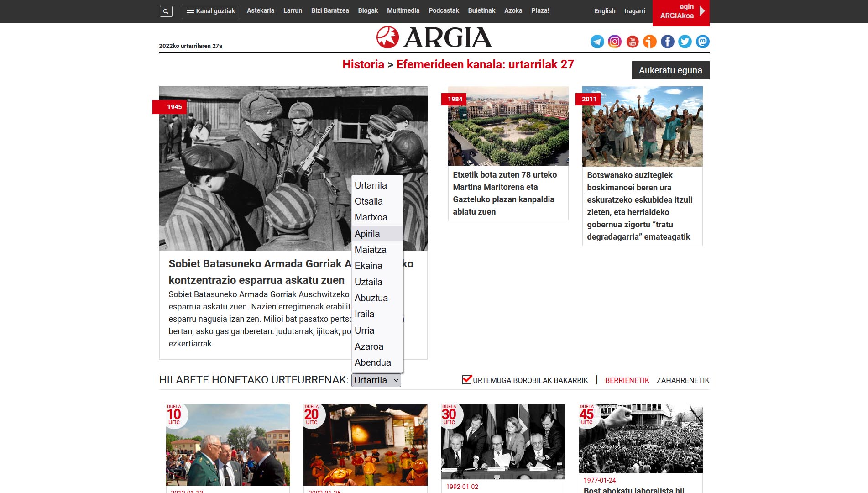
Task: Open the Mastodon social icon
Action: (x=702, y=42)
